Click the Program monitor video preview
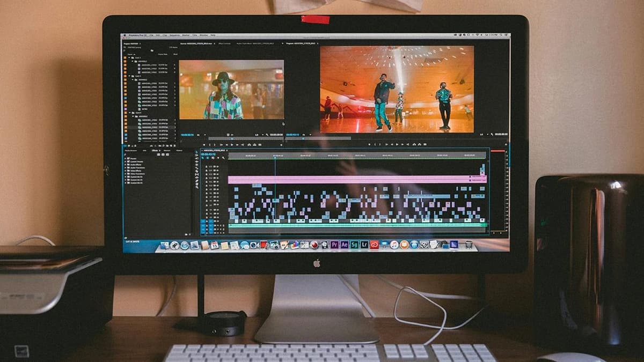 coord(397,89)
